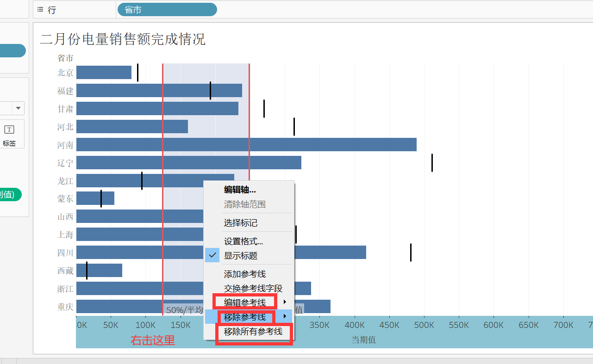
Task: Select the 甘肃 row label
Action: coord(65,109)
